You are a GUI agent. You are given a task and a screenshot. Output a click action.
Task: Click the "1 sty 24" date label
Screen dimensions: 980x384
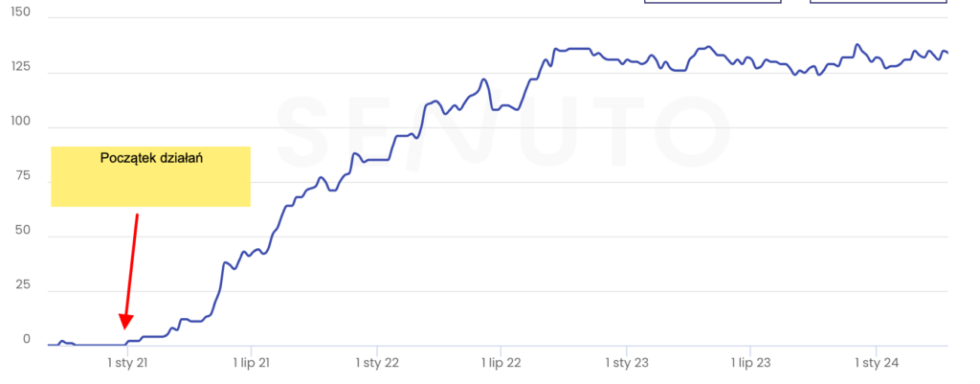(x=877, y=363)
